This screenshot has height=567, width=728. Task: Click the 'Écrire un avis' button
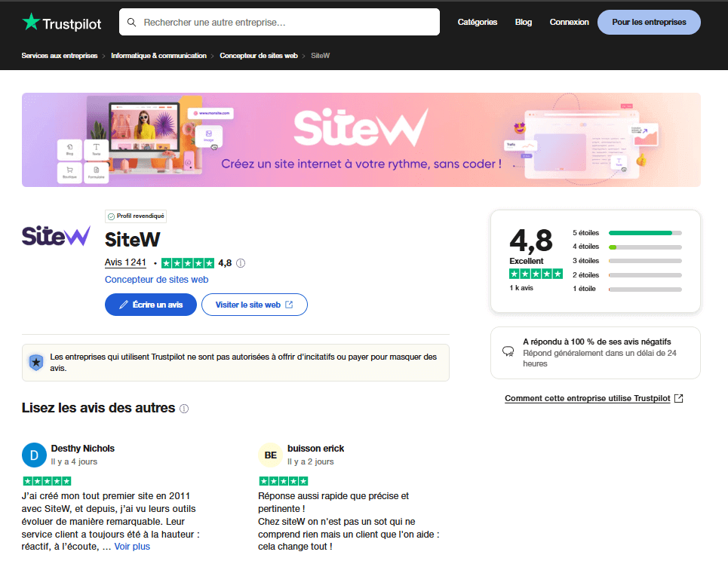[x=151, y=305]
